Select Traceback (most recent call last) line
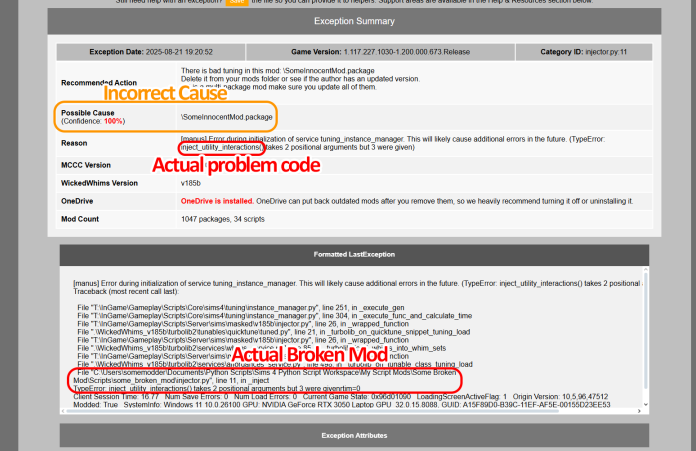Screen dimensions: 696x451 pos(126,292)
